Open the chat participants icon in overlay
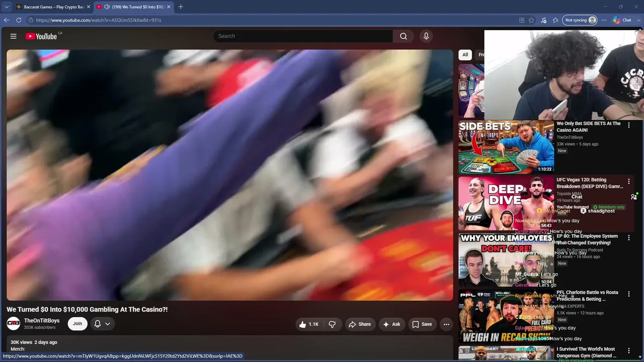Screen dimensions: 644x362 tap(634, 197)
